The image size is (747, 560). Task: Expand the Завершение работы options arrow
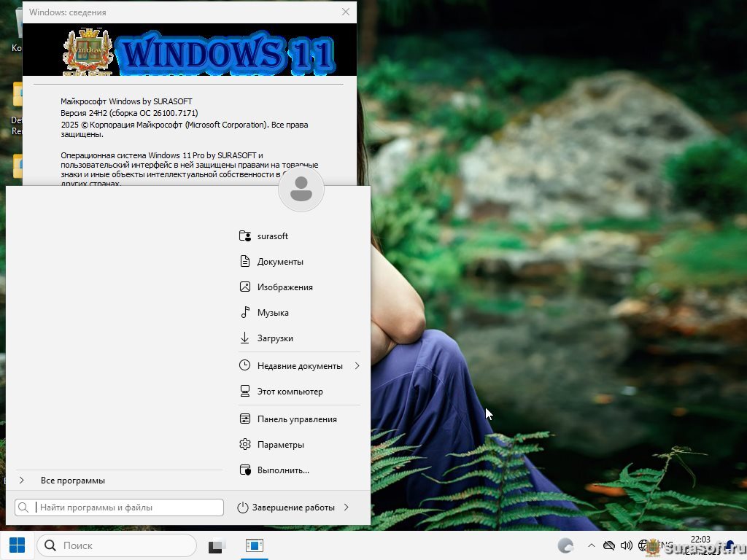347,507
